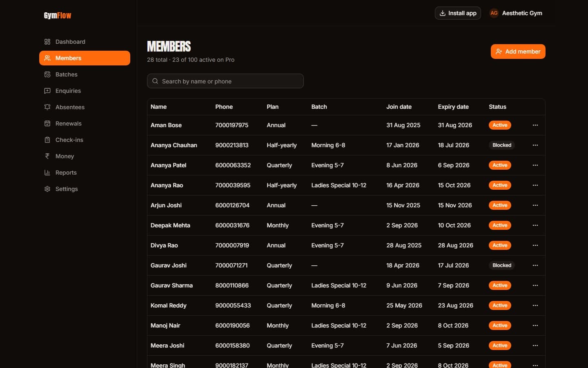The image size is (588, 368).
Task: Open Money page
Action: coord(85,156)
